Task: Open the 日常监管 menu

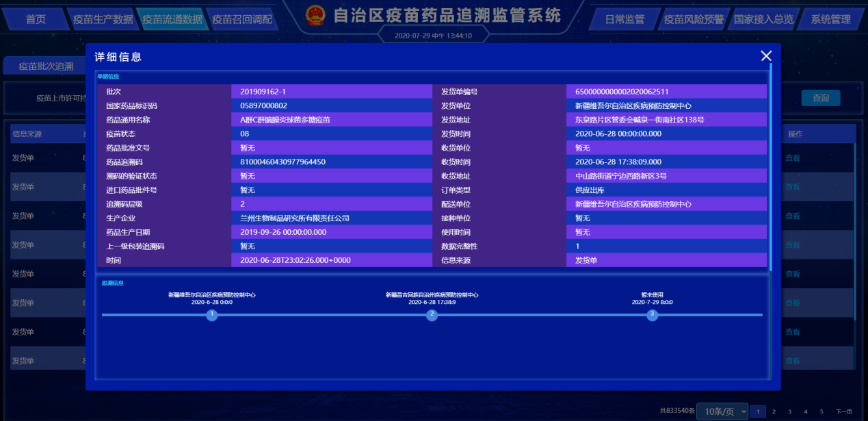Action: point(624,19)
